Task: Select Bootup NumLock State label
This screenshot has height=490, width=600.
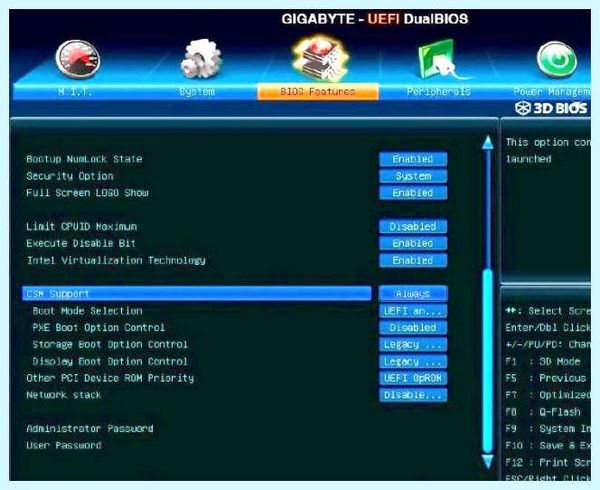Action: [x=84, y=159]
